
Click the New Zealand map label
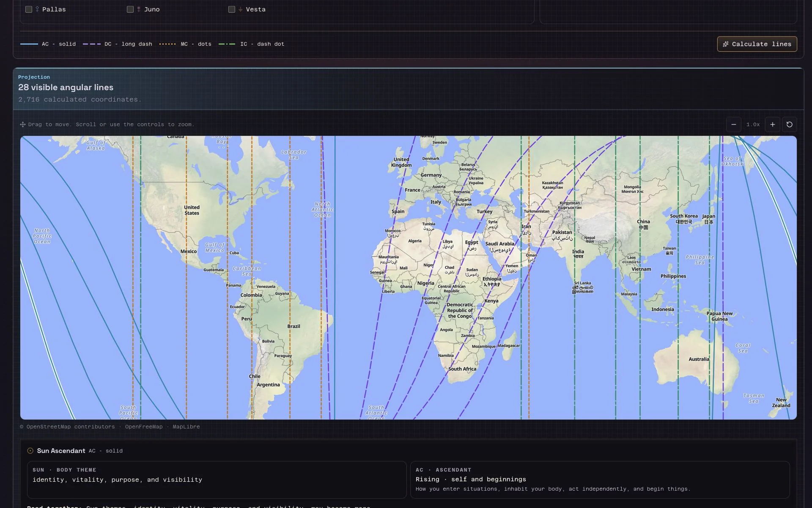[x=781, y=403]
